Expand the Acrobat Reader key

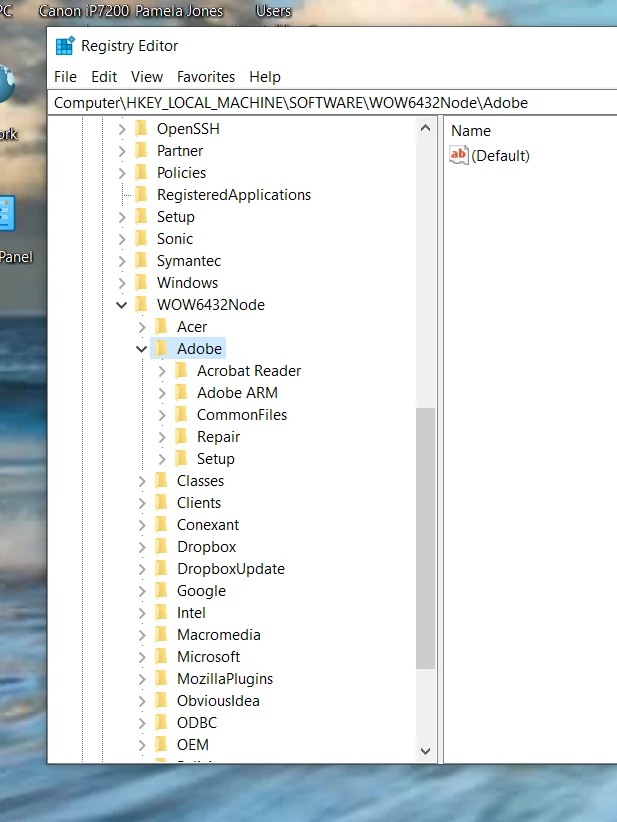162,371
